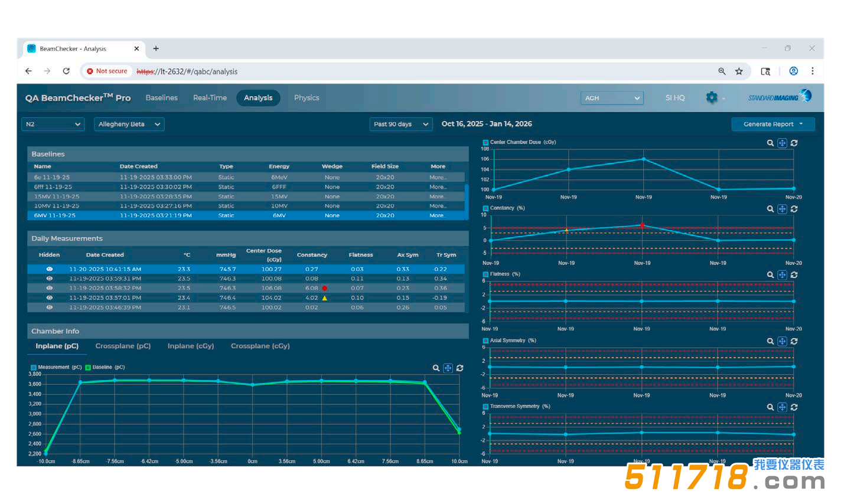Viewport: 841px width, 504px height.
Task: Use the zoom magnifier on Flatness chart
Action: coord(770,275)
